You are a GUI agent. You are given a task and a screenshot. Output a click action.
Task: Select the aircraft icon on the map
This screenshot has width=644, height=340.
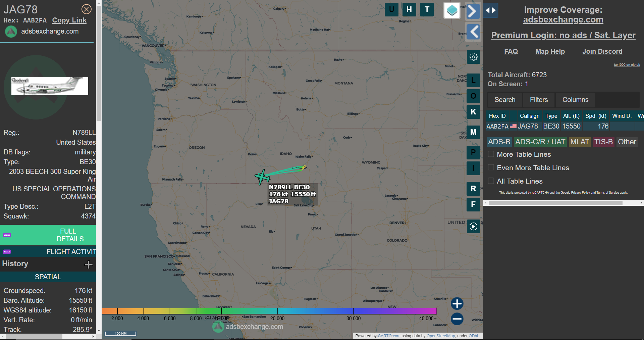point(263,177)
